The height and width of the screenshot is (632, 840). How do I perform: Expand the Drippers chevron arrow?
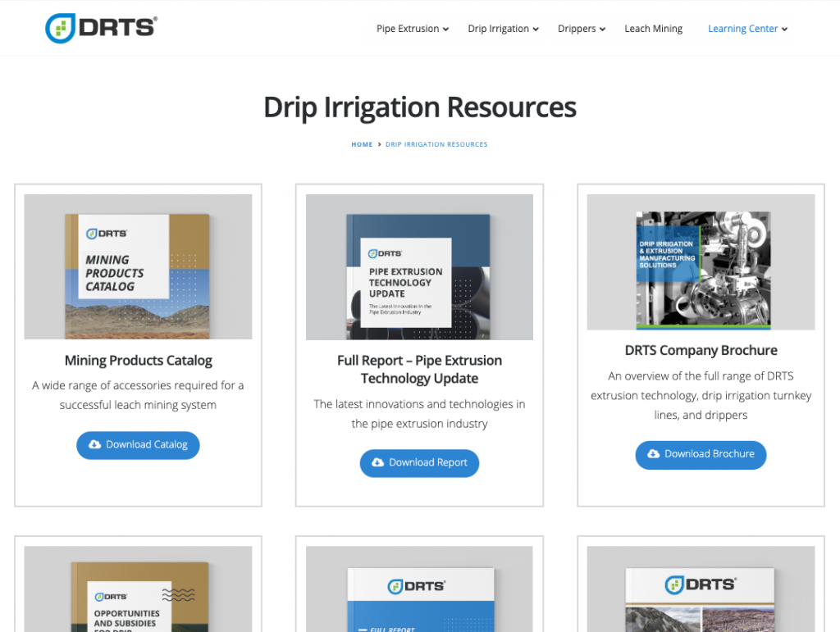pos(603,30)
